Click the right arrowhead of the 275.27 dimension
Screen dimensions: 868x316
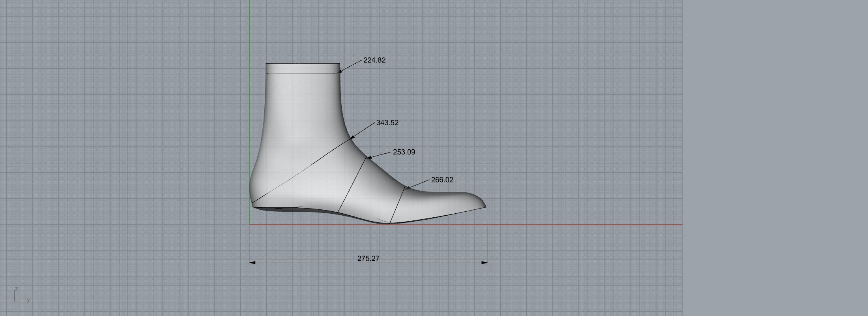point(485,262)
